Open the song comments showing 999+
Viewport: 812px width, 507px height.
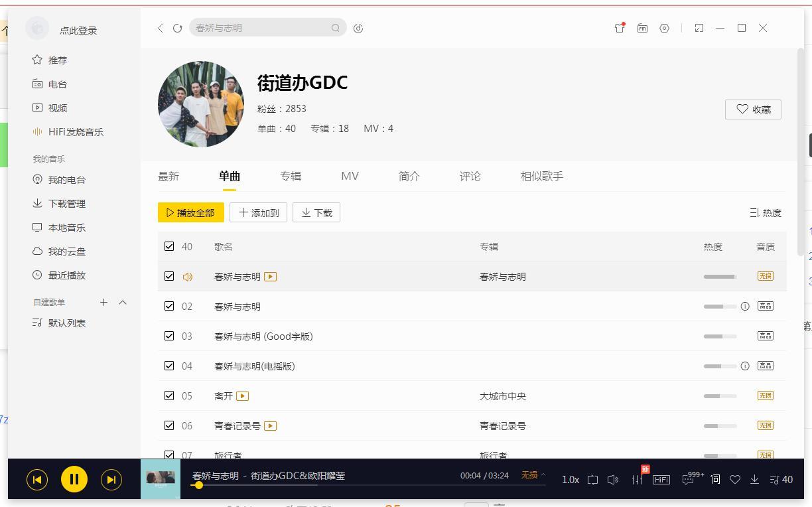[689, 479]
